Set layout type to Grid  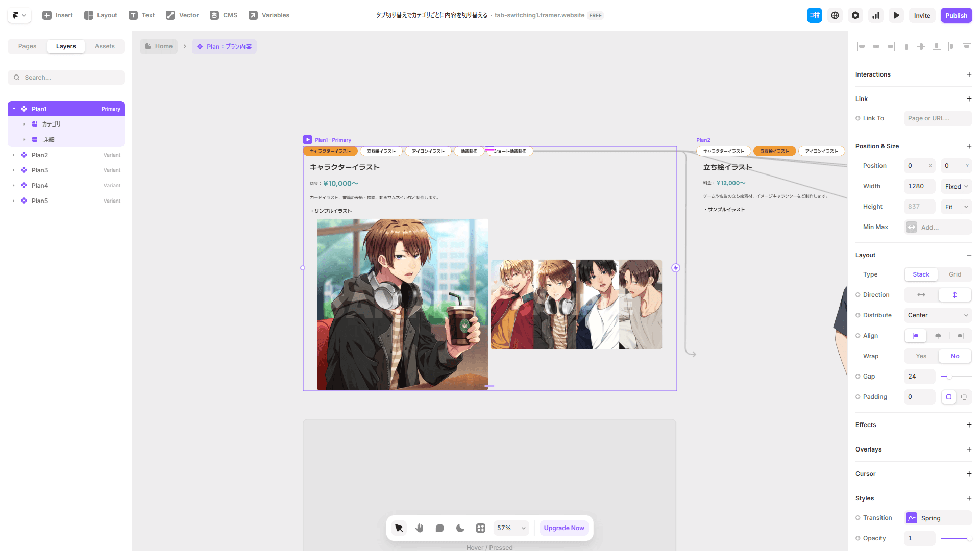point(954,274)
